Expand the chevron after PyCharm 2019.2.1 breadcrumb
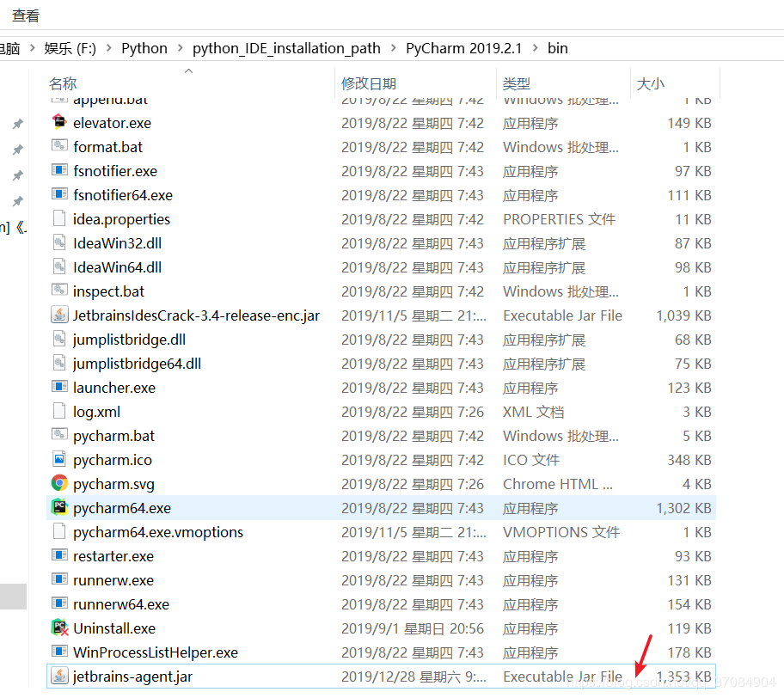784x698 pixels. (536, 48)
